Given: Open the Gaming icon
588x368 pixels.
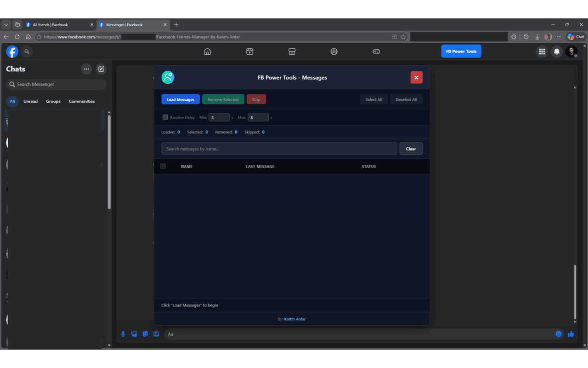Looking at the screenshot, I should pyautogui.click(x=376, y=52).
